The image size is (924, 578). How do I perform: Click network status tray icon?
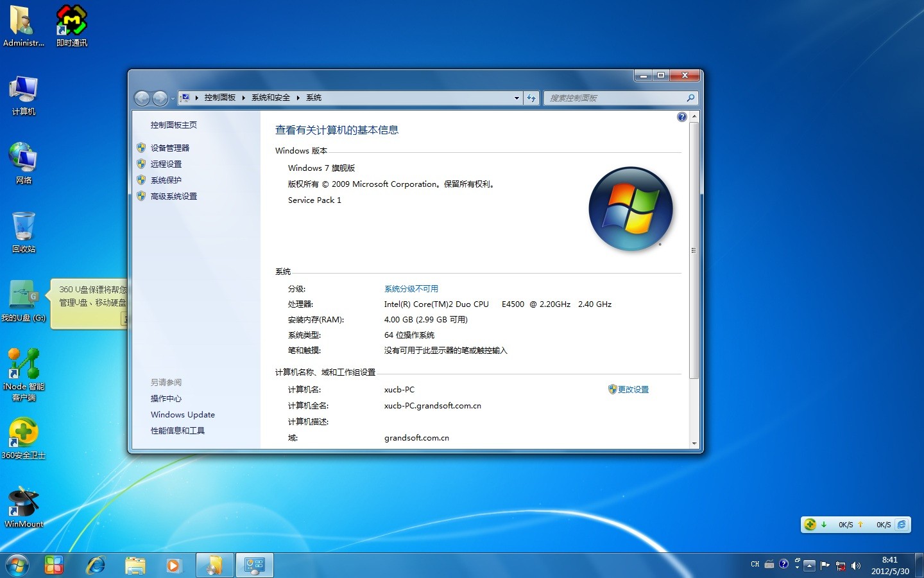click(841, 566)
